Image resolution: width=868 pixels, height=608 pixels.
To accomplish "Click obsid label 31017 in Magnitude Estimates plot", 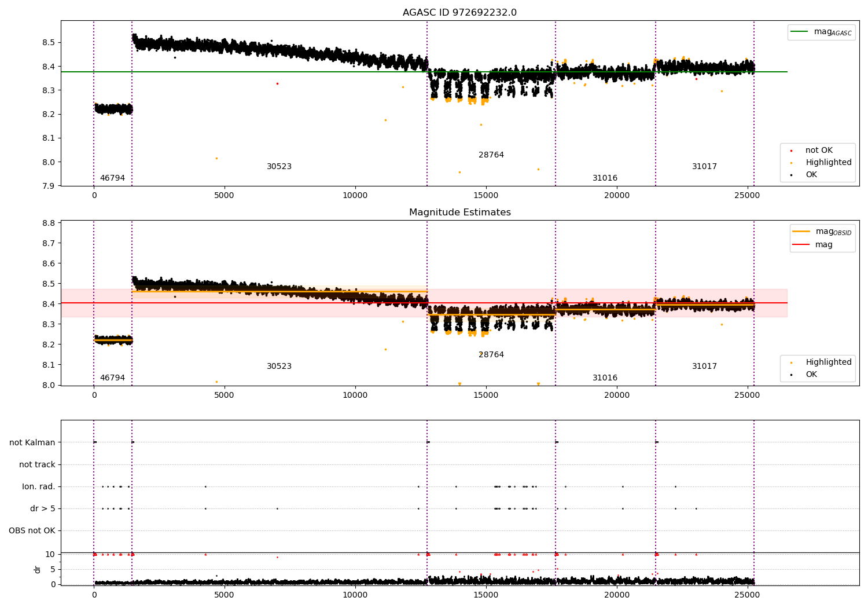I will point(704,367).
